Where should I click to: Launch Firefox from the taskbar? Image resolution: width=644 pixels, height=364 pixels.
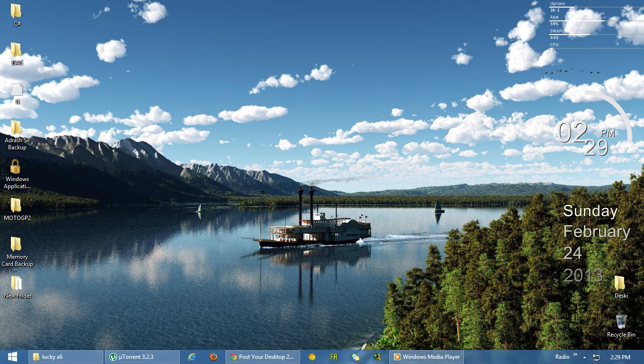click(214, 357)
